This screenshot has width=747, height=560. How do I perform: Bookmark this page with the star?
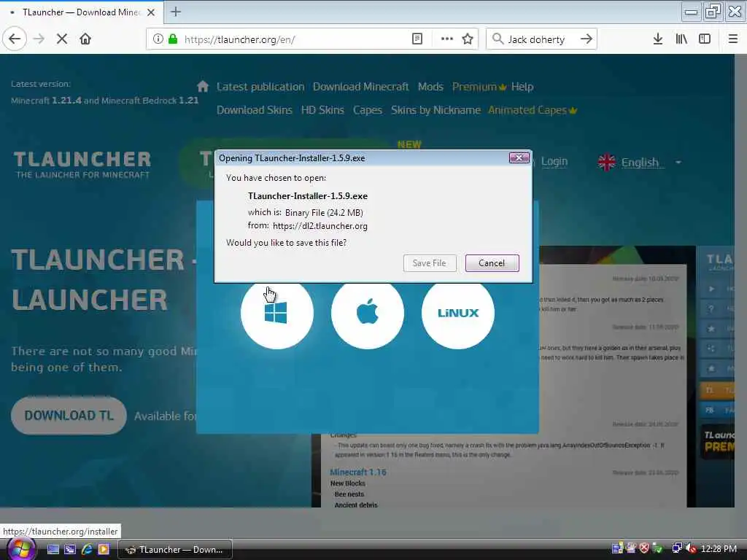pyautogui.click(x=468, y=39)
